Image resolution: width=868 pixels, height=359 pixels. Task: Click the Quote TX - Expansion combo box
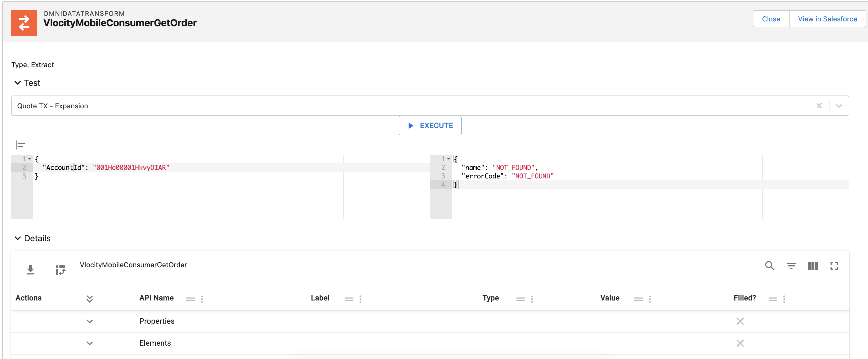tap(430, 106)
